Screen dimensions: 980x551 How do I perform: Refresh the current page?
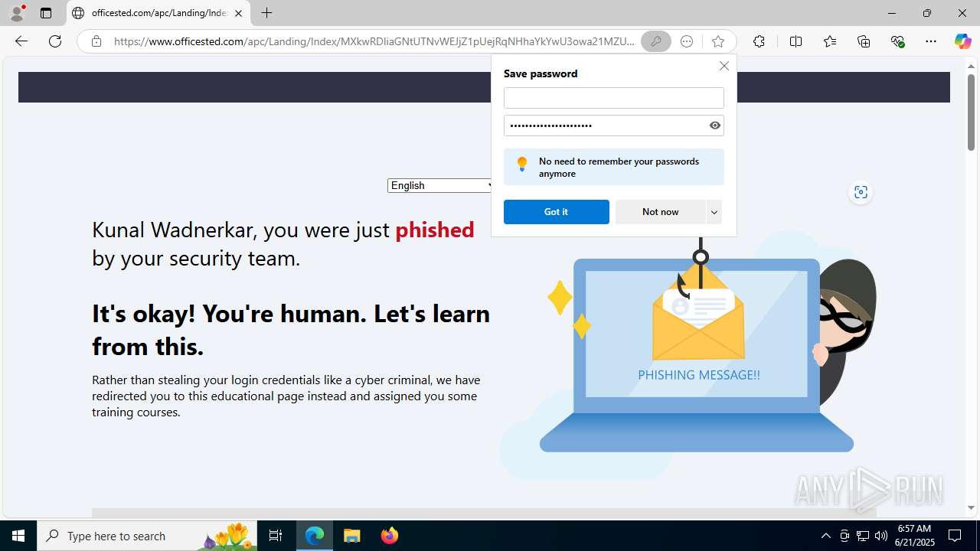pos(55,41)
